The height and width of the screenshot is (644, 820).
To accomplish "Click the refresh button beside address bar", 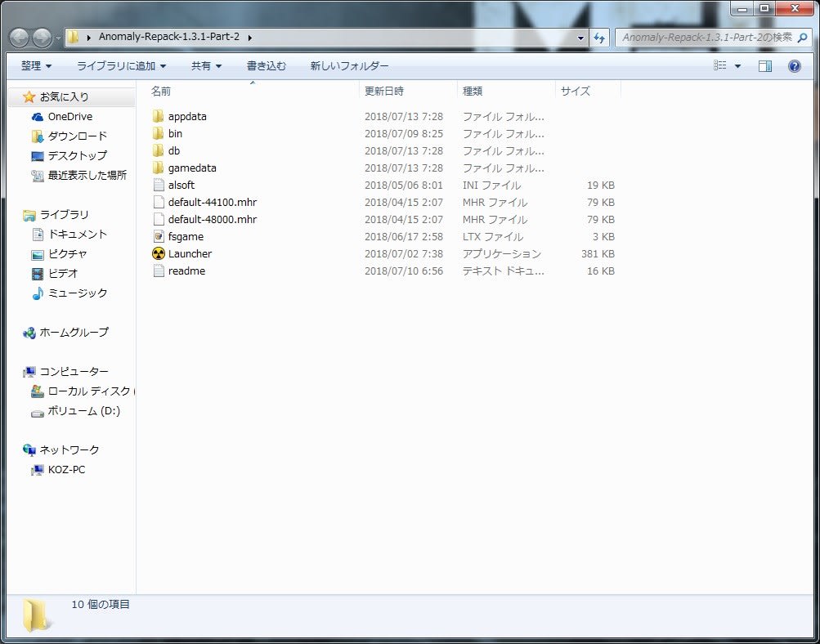I will (599, 38).
